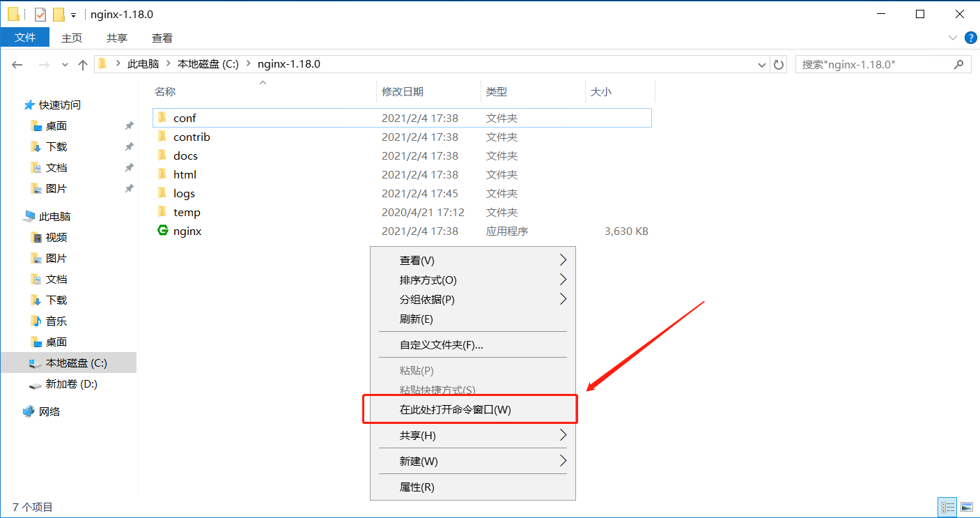Expand the 排序方式(O) submenu
The image size is (980, 518).
point(473,280)
